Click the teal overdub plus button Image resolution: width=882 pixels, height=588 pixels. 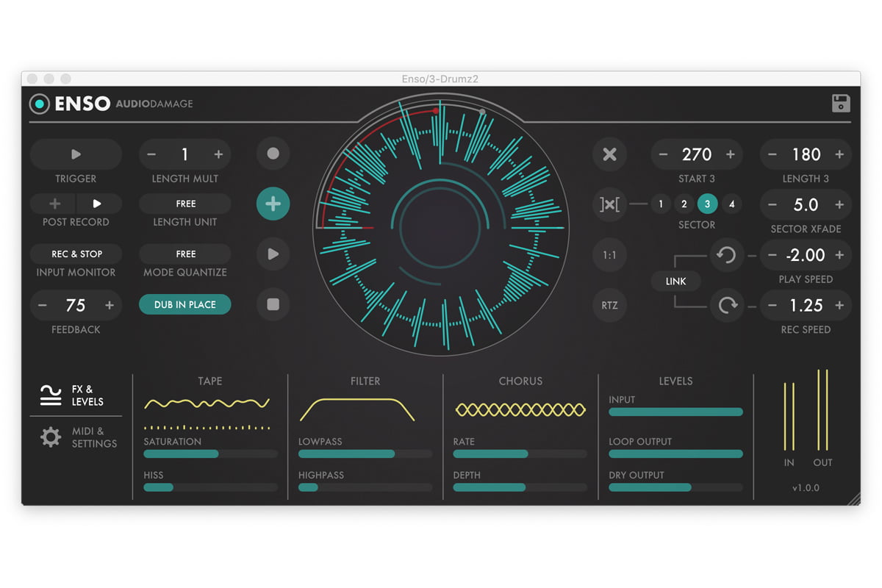click(273, 204)
